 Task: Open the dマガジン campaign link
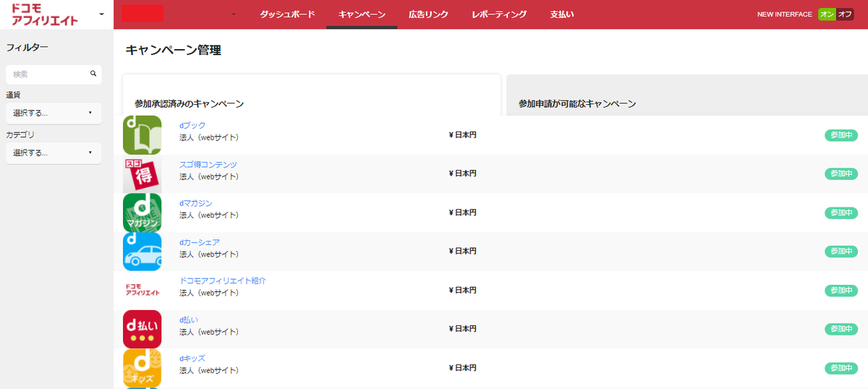pyautogui.click(x=196, y=203)
